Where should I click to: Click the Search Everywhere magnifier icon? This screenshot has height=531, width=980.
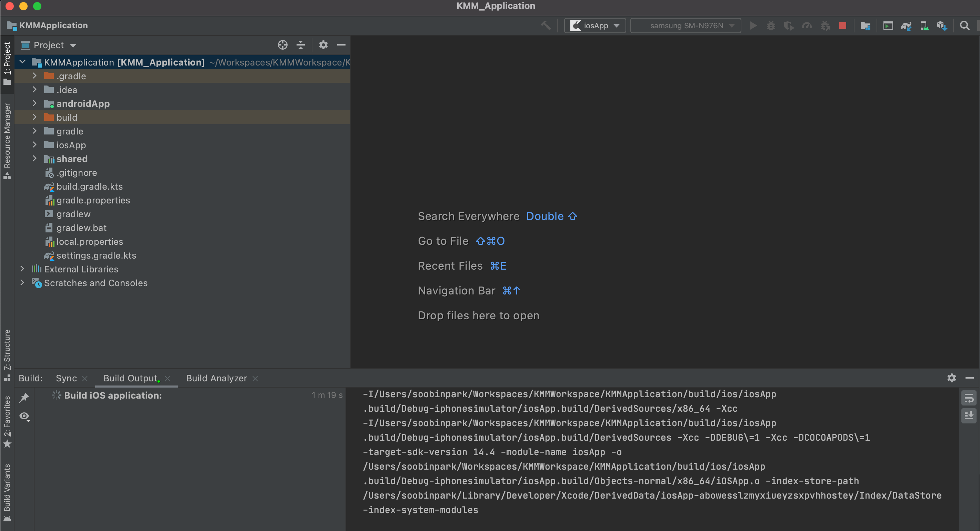[x=964, y=26]
